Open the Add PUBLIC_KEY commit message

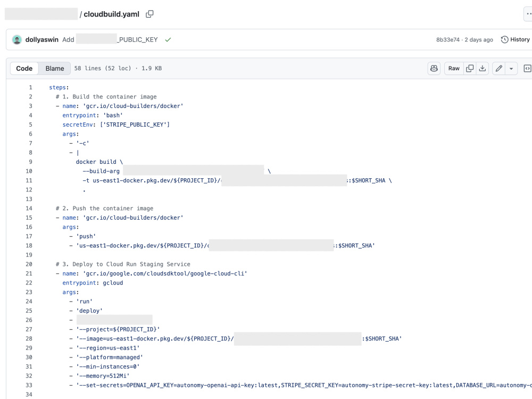pyautogui.click(x=110, y=40)
